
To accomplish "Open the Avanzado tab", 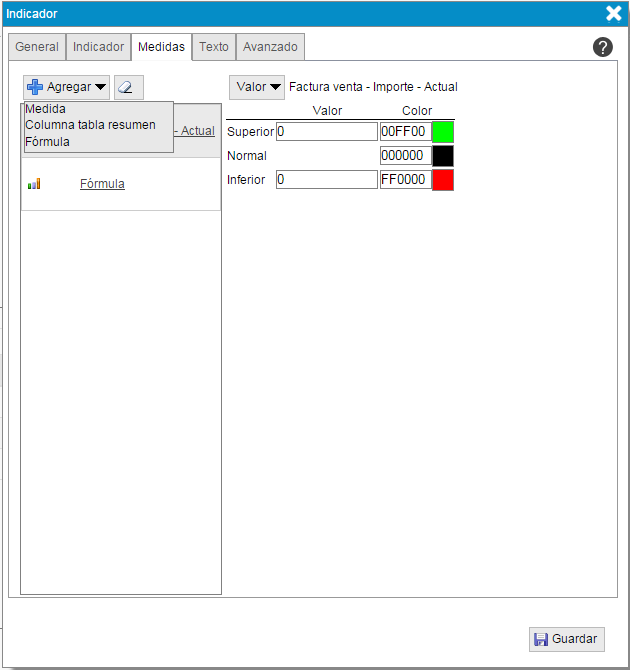I will (x=270, y=47).
